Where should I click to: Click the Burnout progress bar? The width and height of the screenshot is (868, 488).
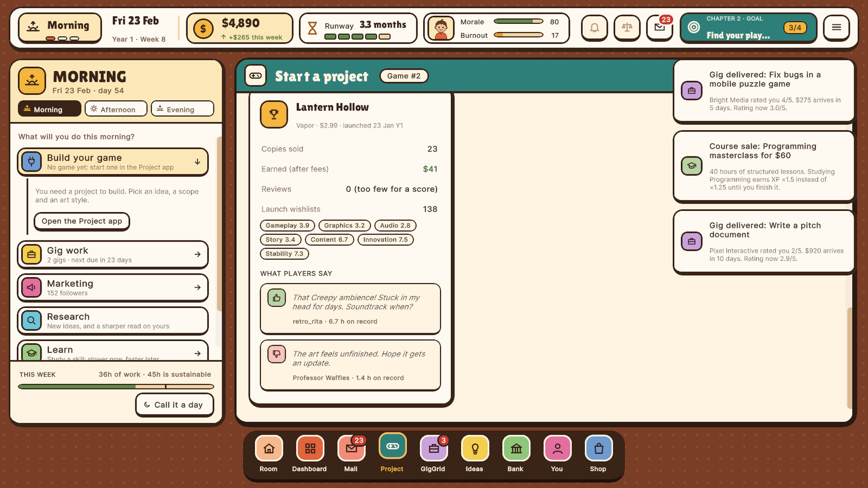(x=519, y=35)
